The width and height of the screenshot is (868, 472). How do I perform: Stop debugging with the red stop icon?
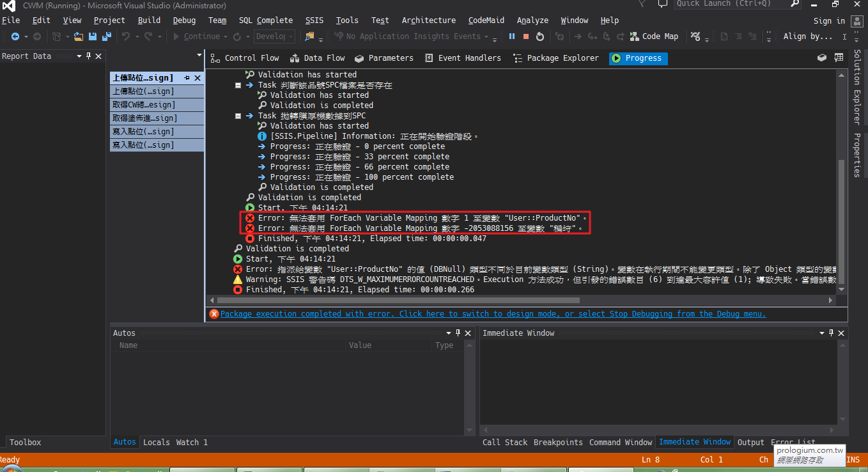click(526, 36)
